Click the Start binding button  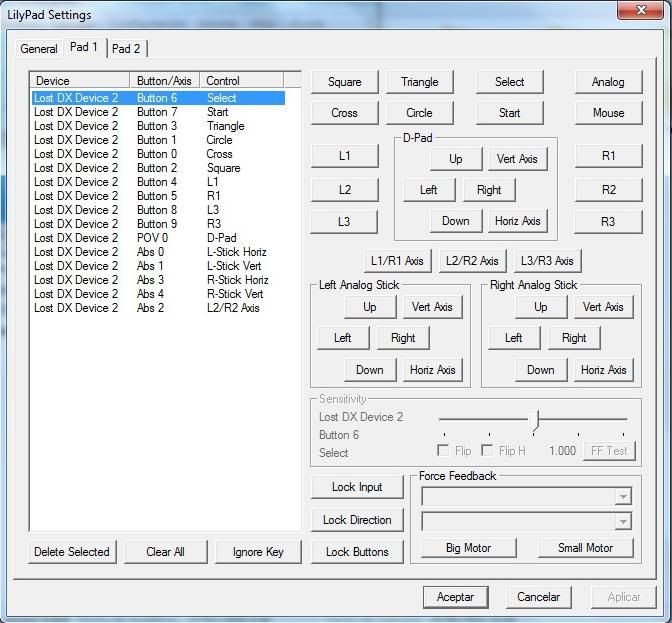click(x=510, y=113)
